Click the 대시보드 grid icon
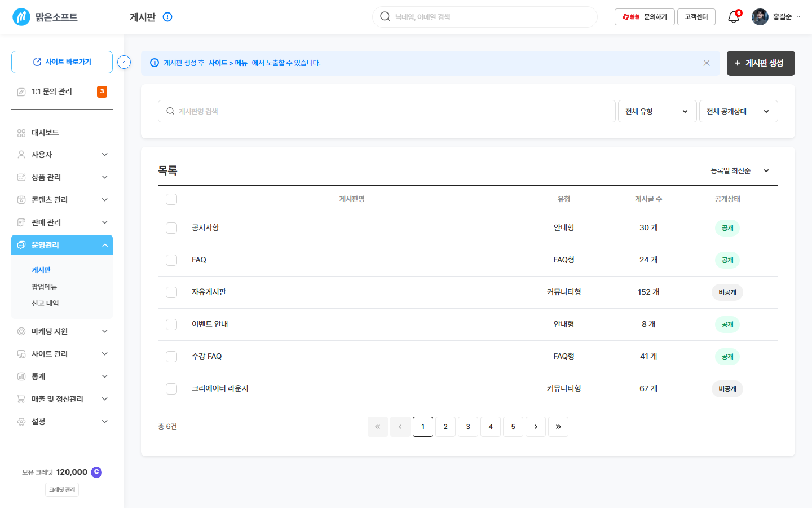 click(x=21, y=133)
